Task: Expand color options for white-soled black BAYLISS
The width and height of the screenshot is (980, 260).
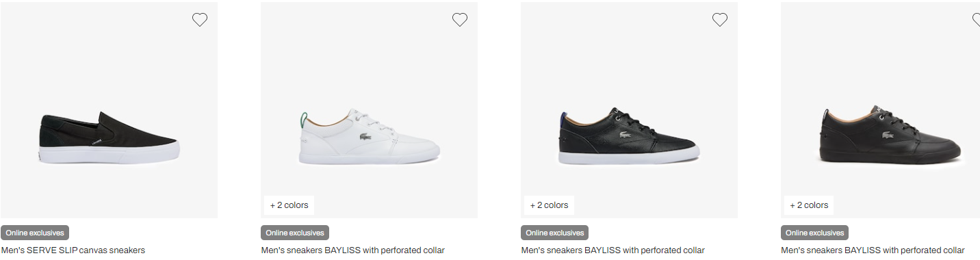Action: point(549,205)
